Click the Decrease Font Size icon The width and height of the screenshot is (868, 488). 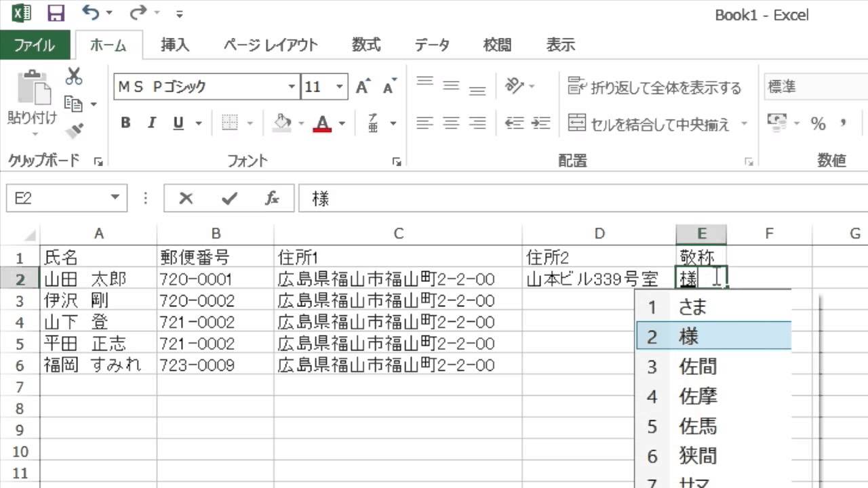389,87
